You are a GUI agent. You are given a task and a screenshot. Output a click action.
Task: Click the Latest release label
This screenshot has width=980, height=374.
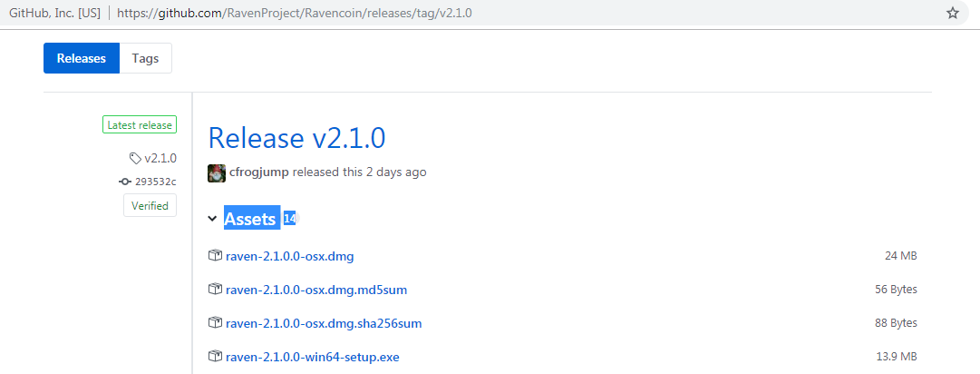pyautogui.click(x=140, y=125)
